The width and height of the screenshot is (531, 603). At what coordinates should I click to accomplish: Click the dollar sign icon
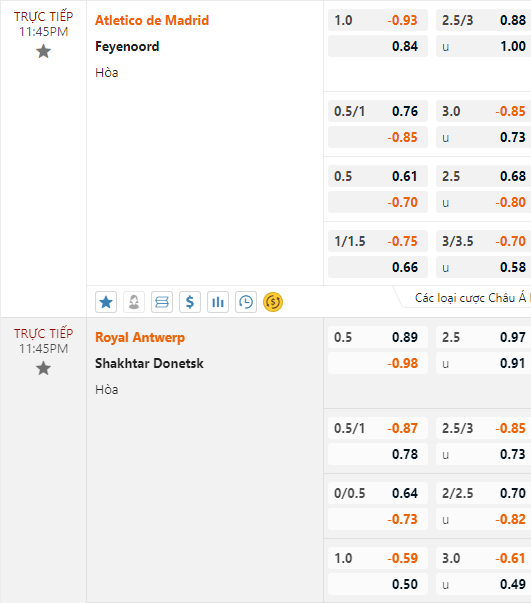[x=190, y=302]
